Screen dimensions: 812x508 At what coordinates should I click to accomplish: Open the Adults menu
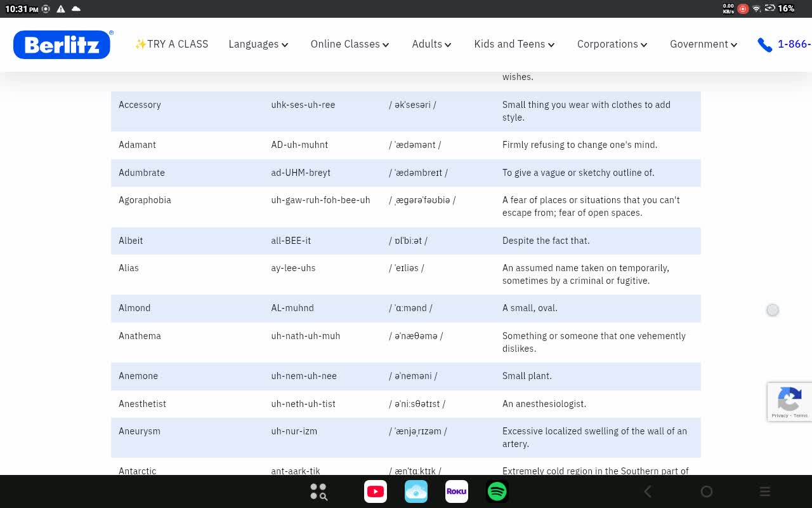[431, 44]
